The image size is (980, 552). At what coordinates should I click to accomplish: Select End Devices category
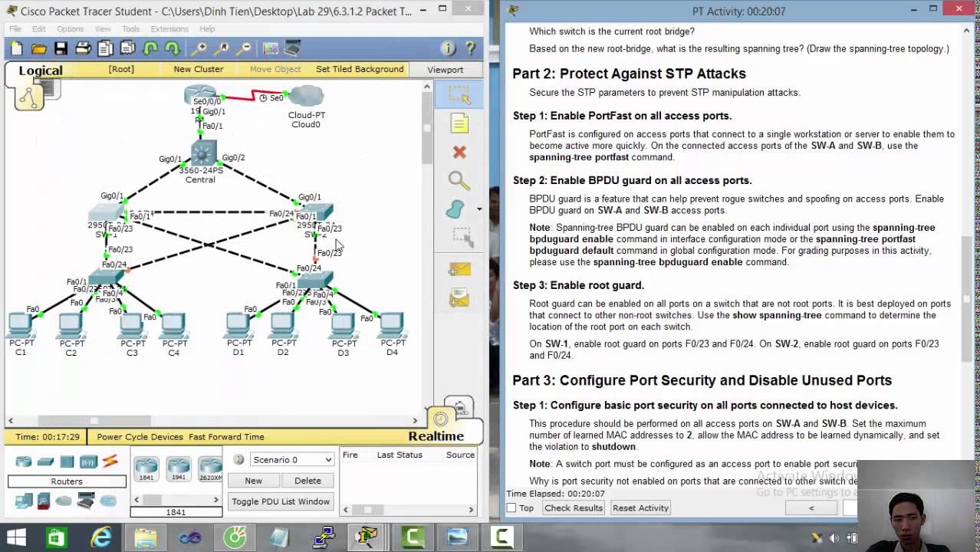click(x=24, y=501)
